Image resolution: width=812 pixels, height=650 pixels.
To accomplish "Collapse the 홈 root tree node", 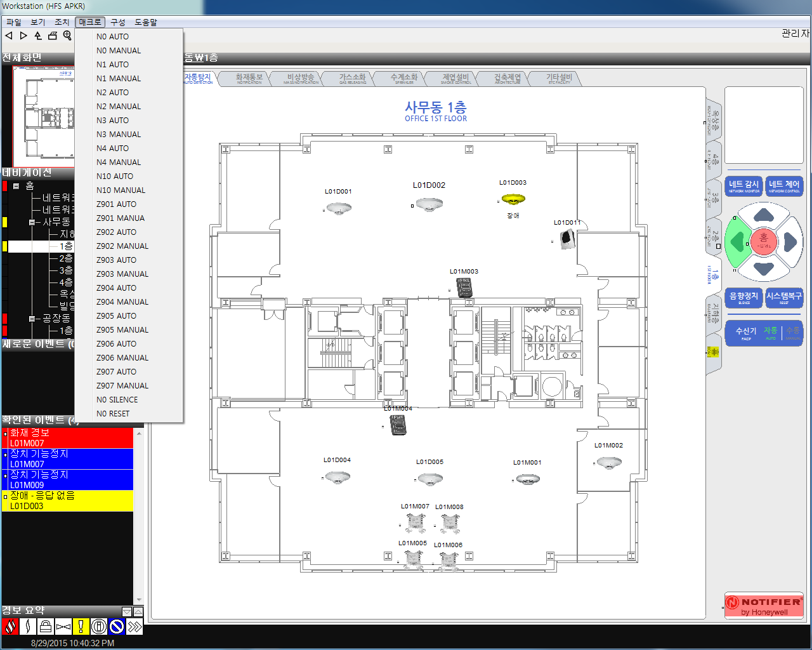I will point(16,186).
